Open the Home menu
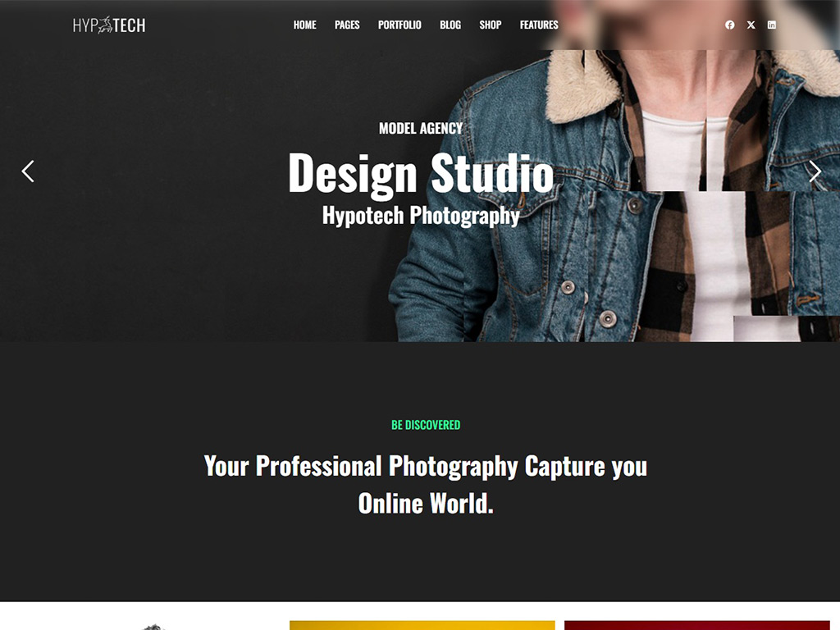Viewport: 840px width, 630px height. pyautogui.click(x=305, y=25)
